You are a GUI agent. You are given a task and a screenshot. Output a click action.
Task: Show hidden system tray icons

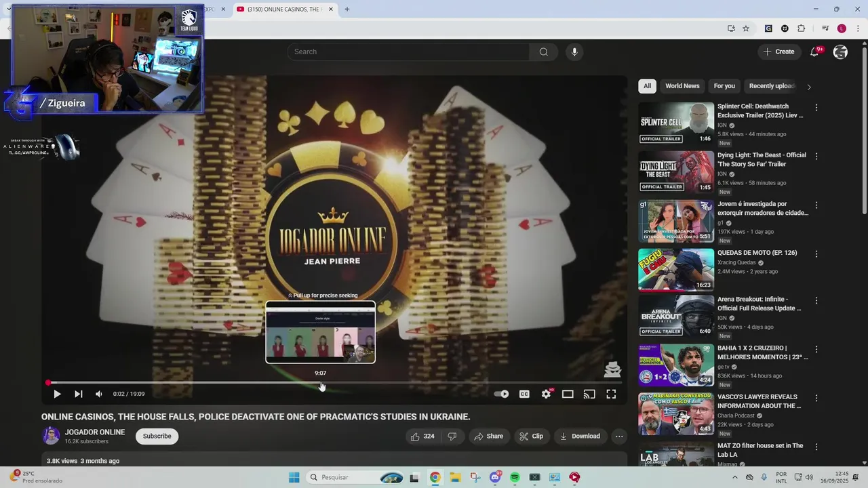pyautogui.click(x=734, y=477)
